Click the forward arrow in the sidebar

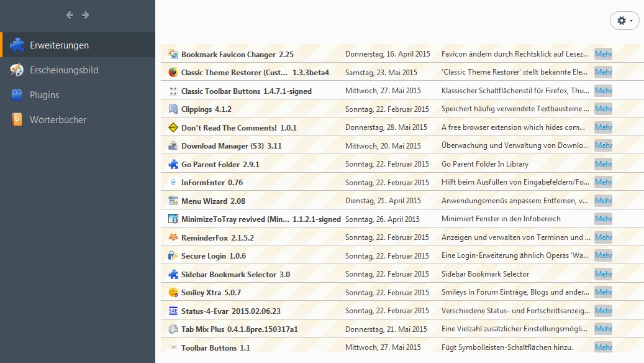tap(86, 15)
